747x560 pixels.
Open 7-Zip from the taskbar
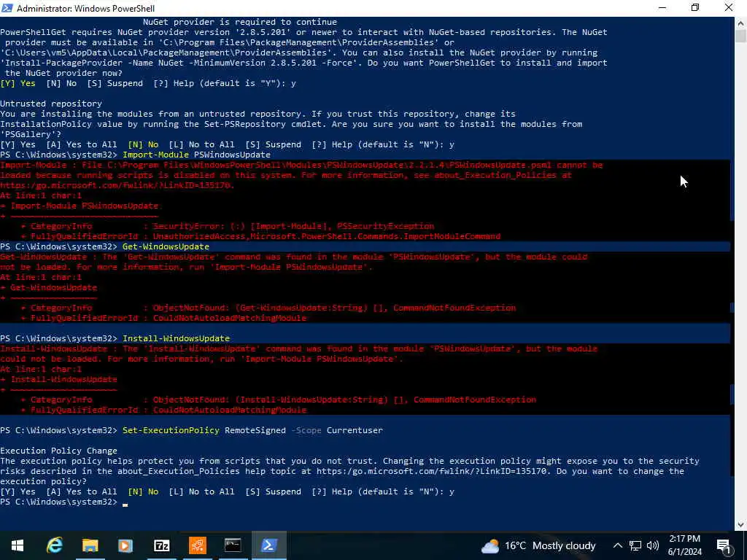(161, 545)
